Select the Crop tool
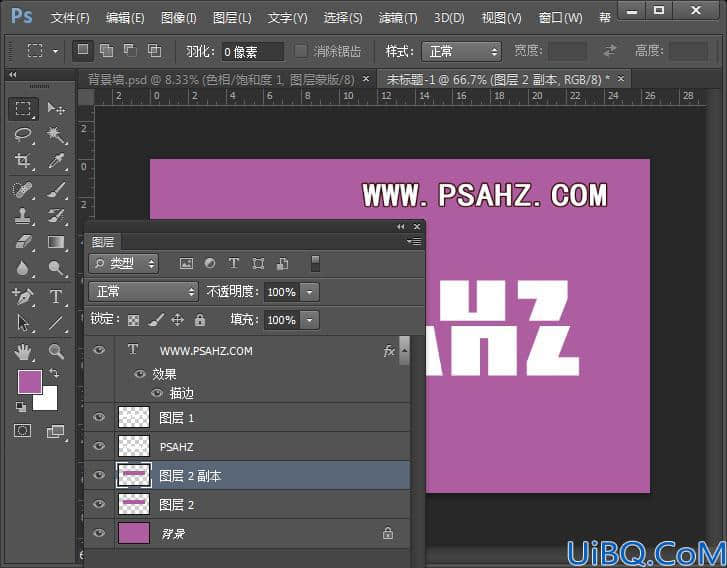Viewport: 727px width, 568px height. point(23,161)
